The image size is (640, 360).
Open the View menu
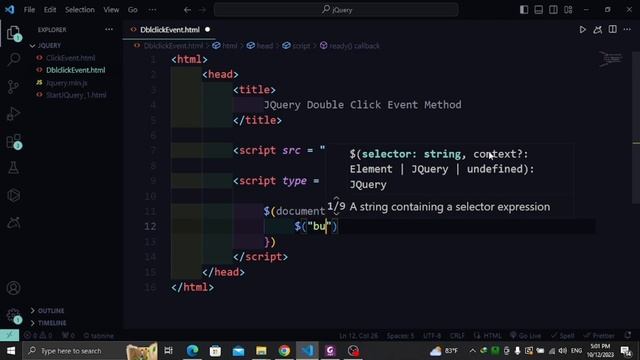[x=111, y=10]
